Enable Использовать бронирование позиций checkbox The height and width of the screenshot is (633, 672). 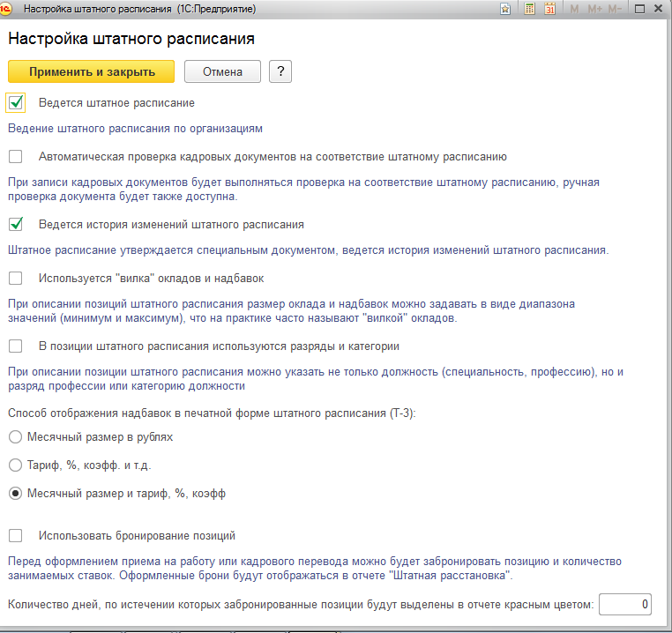(x=15, y=536)
